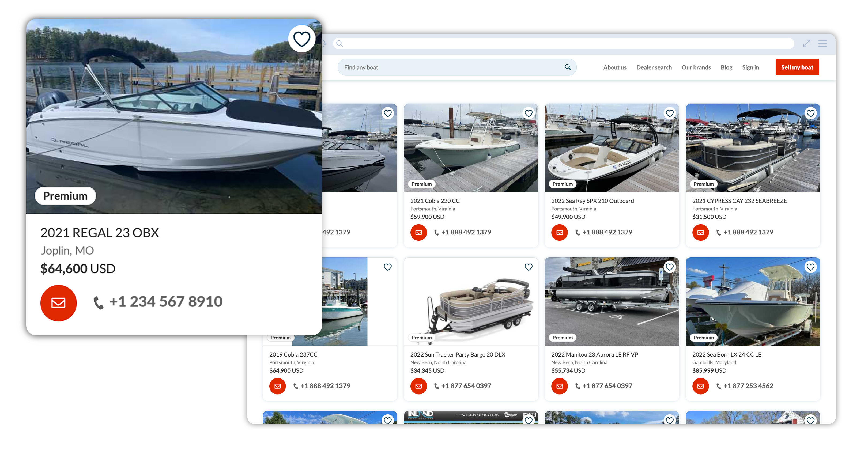Favorite the 2019 Cobia 237CC listing
Viewport: 868px width, 458px height.
point(387,267)
